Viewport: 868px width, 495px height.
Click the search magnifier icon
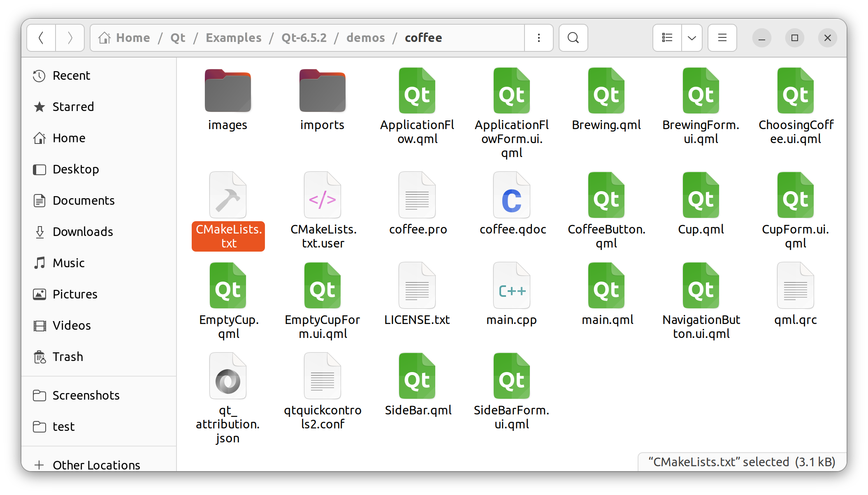coord(573,38)
